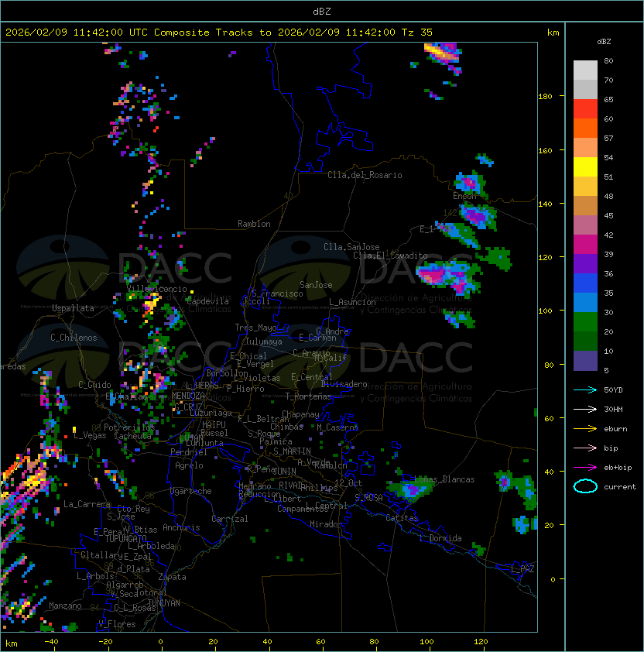Click the 'Villavicencio' map label
644x652 pixels.
click(x=156, y=289)
